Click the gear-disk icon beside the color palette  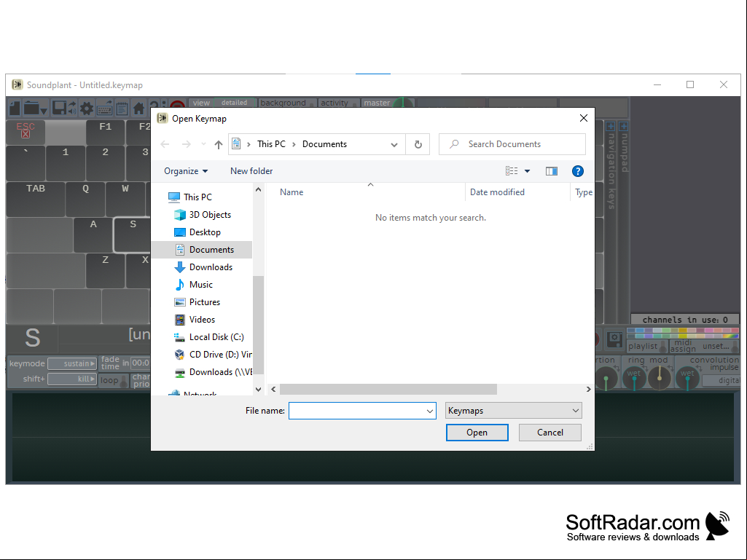(614, 339)
